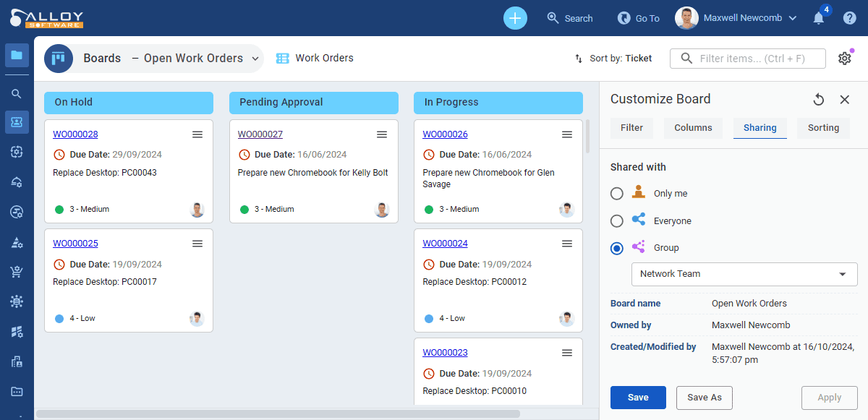Viewport: 868px width, 420px height.
Task: Switch to the Sharing tab
Action: click(759, 128)
